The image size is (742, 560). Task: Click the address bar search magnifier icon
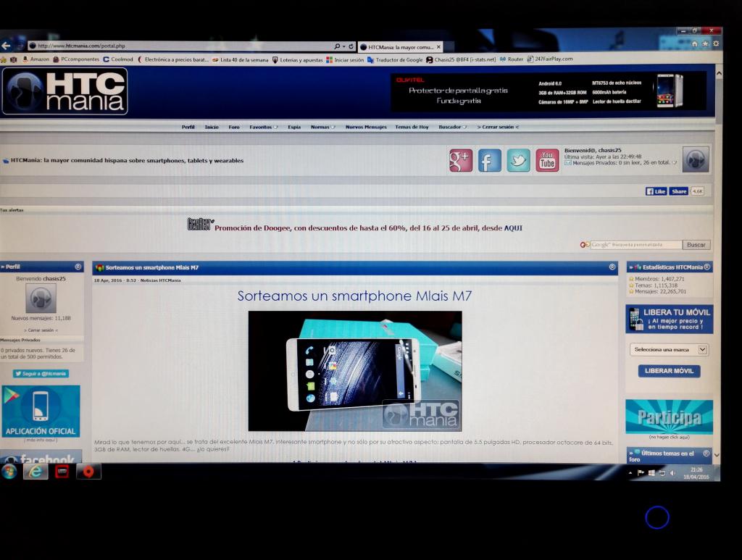pos(337,46)
